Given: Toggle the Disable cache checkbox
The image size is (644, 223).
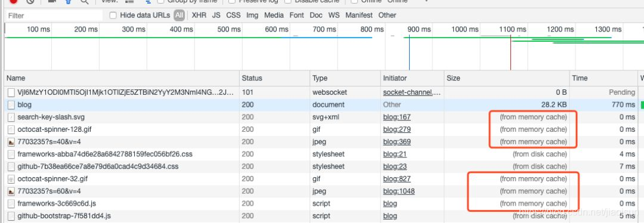Looking at the screenshot, I should coord(288,1).
